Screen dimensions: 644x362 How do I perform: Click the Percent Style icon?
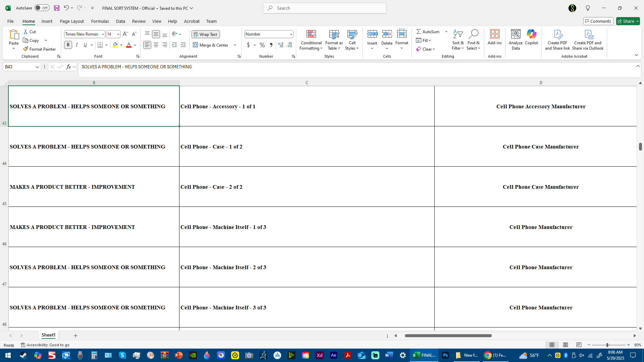coord(262,45)
